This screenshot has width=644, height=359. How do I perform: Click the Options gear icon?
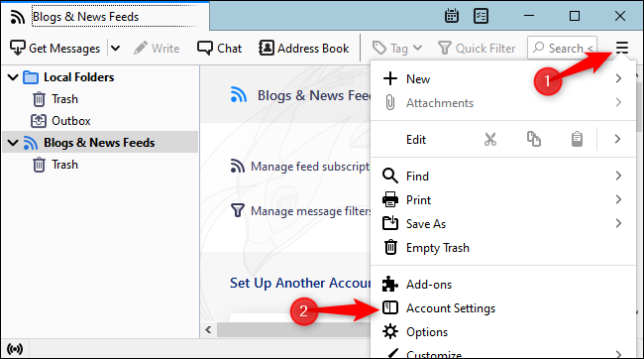pyautogui.click(x=389, y=332)
